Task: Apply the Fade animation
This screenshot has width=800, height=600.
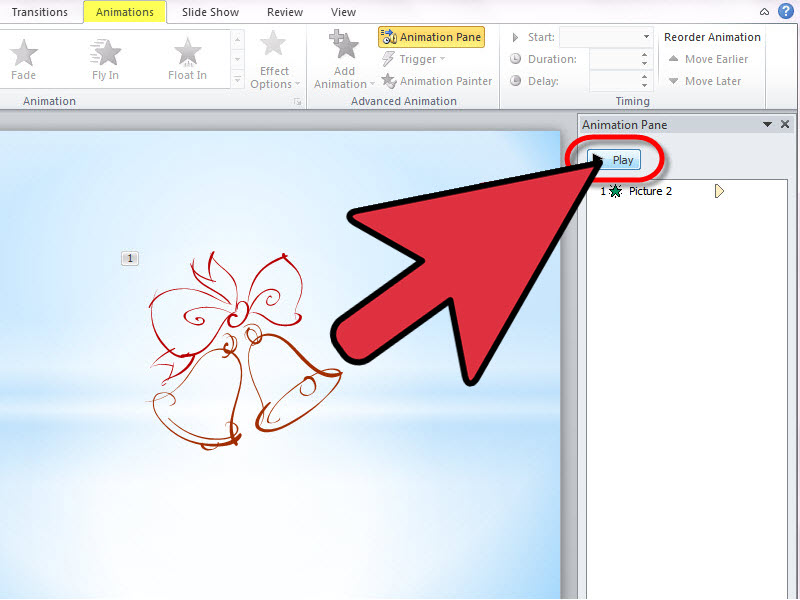Action: 22,57
